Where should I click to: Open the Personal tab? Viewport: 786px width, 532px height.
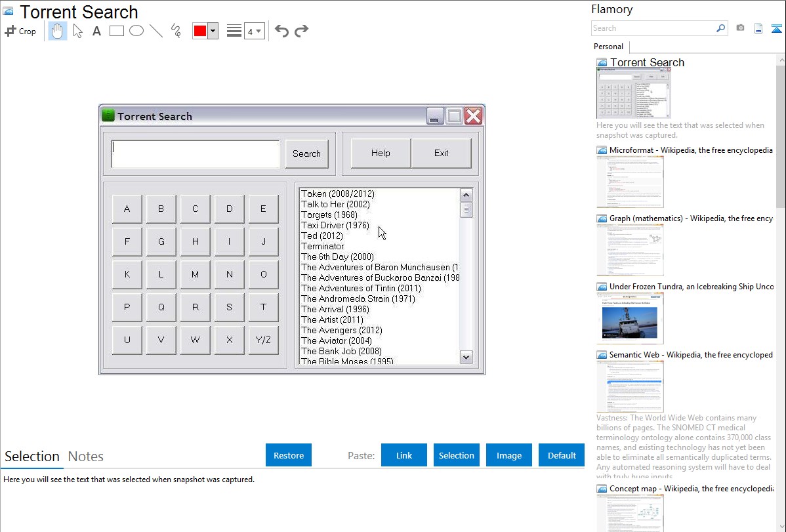tap(608, 47)
